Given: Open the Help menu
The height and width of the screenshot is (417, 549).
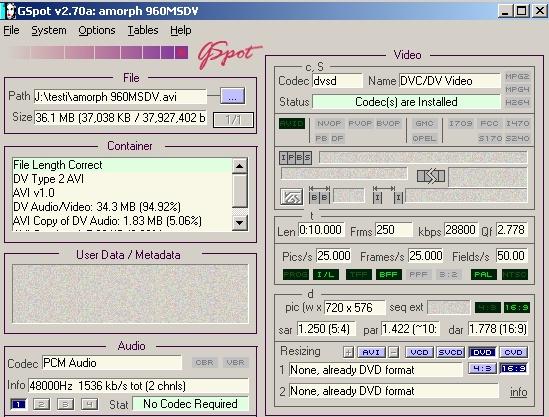Looking at the screenshot, I should [181, 30].
